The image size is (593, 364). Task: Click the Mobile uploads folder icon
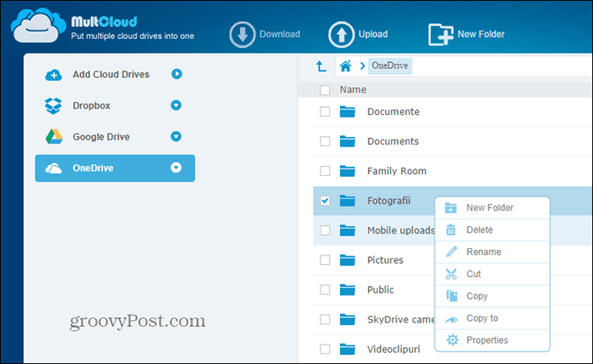click(x=347, y=231)
